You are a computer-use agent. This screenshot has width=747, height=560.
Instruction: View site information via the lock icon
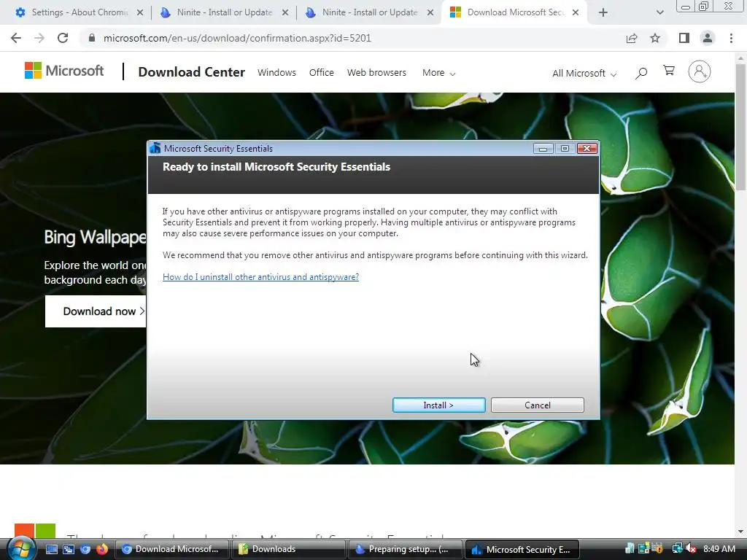[x=91, y=38]
